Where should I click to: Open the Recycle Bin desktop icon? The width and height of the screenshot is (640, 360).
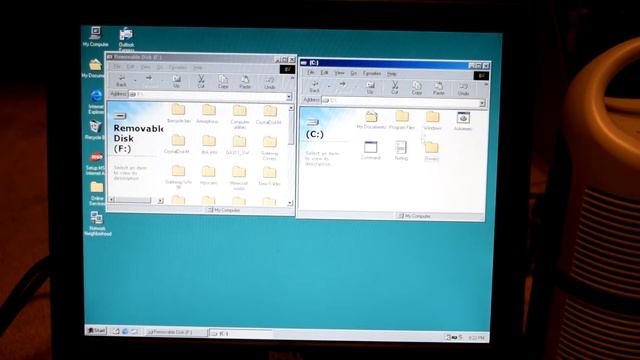click(95, 129)
